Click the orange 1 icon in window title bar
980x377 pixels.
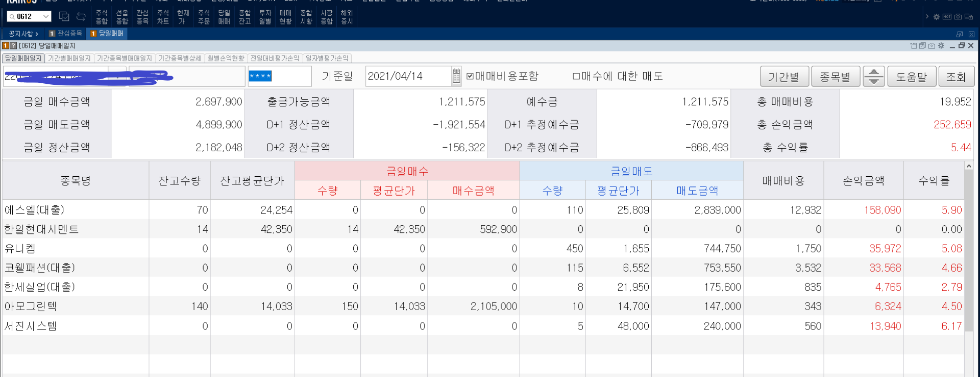coord(6,45)
